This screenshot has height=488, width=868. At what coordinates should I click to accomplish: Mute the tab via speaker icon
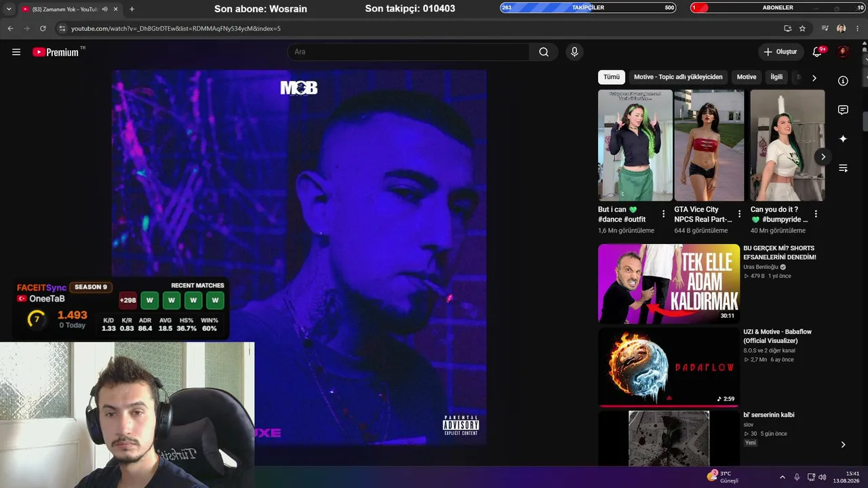(x=104, y=9)
